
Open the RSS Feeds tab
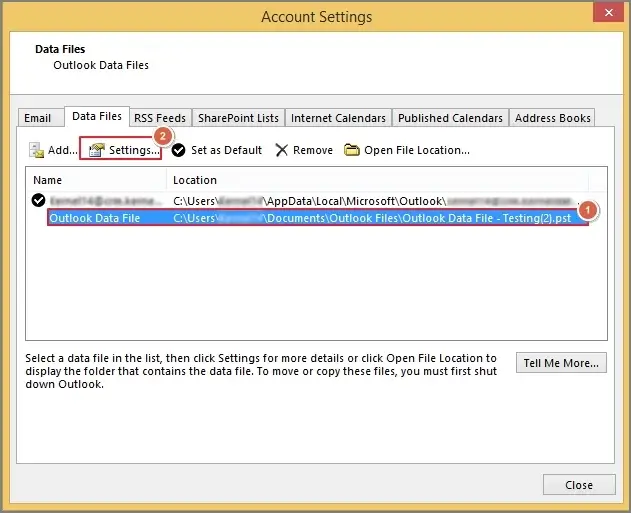[x=160, y=118]
